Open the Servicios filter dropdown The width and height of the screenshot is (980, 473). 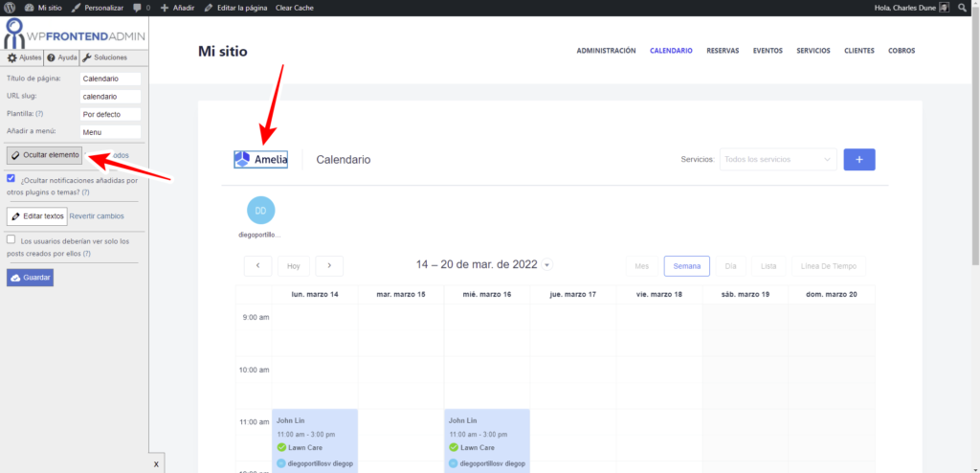pyautogui.click(x=779, y=160)
